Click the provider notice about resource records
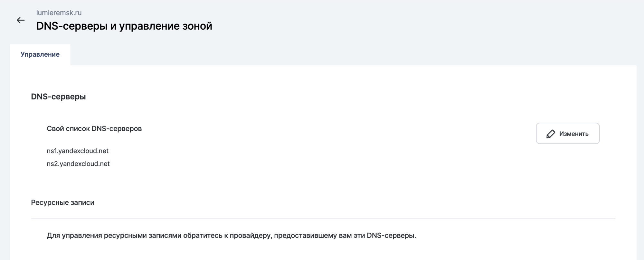This screenshot has width=644, height=260. [x=231, y=236]
